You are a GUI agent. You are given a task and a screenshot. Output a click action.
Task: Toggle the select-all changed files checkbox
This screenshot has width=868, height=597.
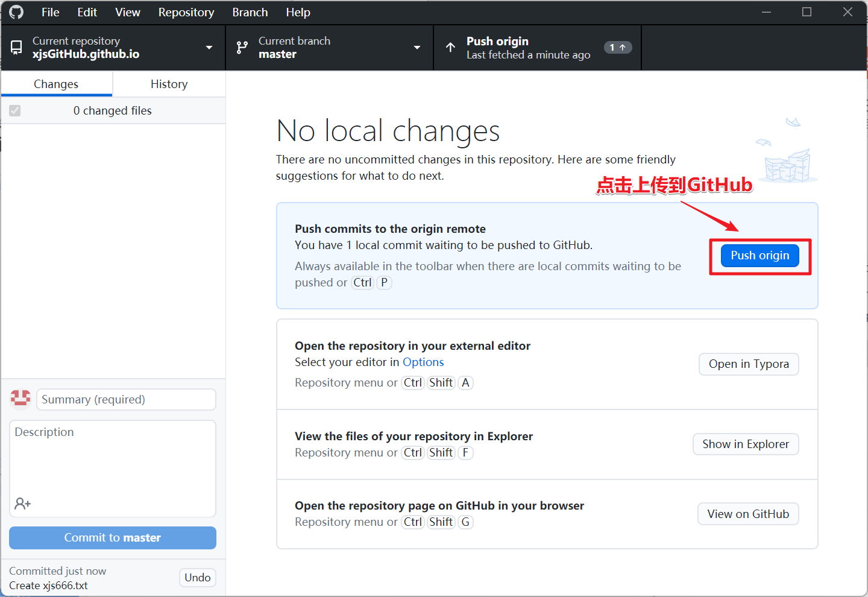pos(15,110)
